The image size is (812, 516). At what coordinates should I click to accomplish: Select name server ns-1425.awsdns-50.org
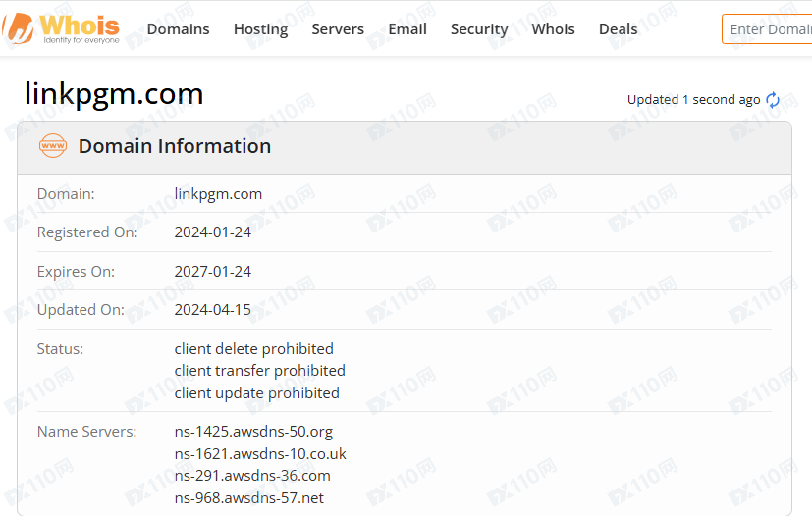253,432
